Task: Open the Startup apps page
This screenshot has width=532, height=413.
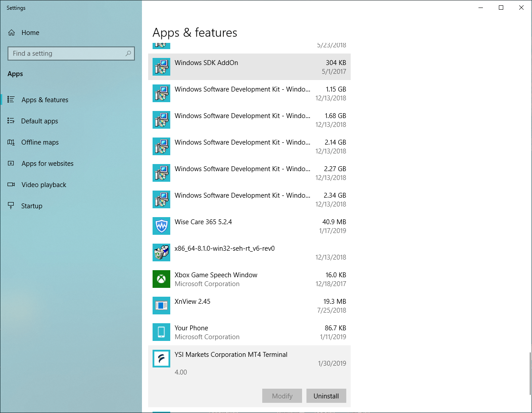Action: (x=32, y=206)
